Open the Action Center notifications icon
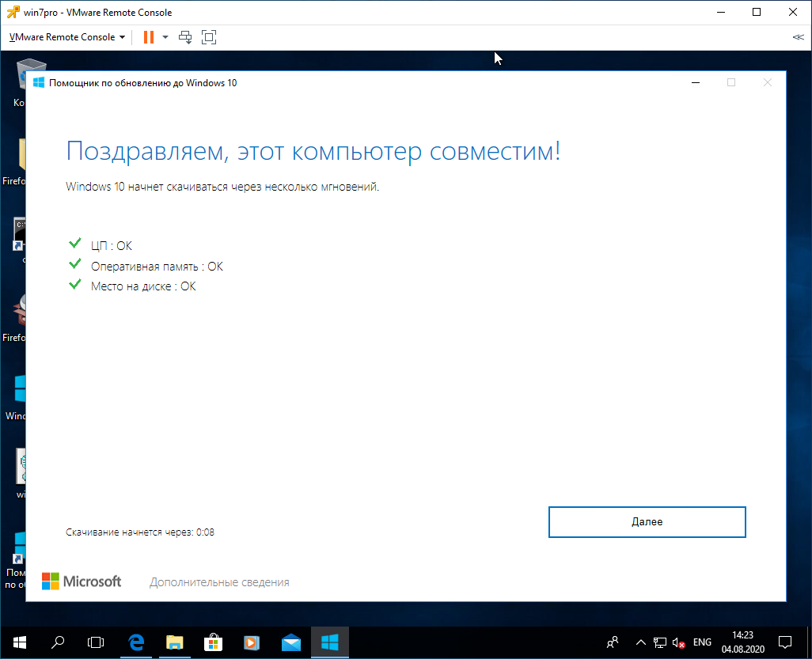Image resolution: width=812 pixels, height=659 pixels. click(x=785, y=642)
